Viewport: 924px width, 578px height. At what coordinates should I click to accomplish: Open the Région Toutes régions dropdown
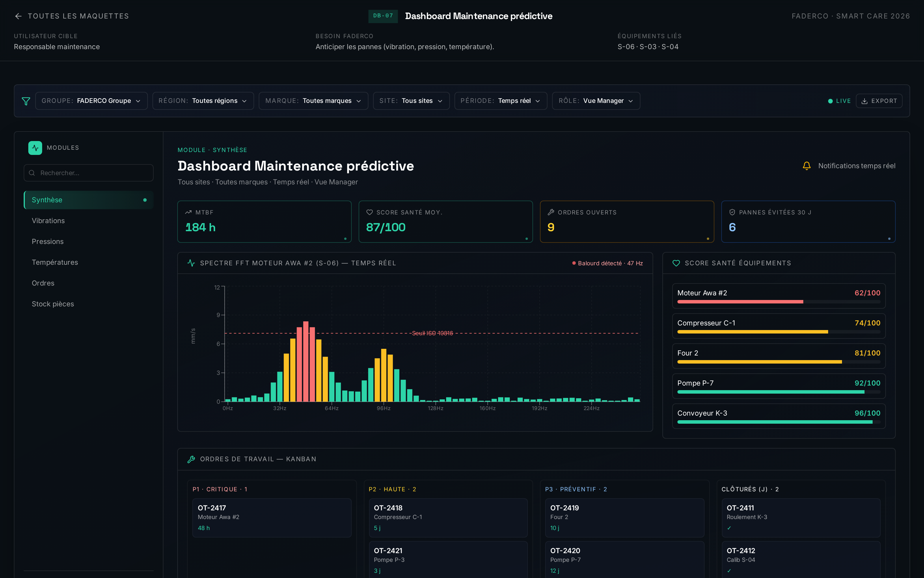(203, 101)
